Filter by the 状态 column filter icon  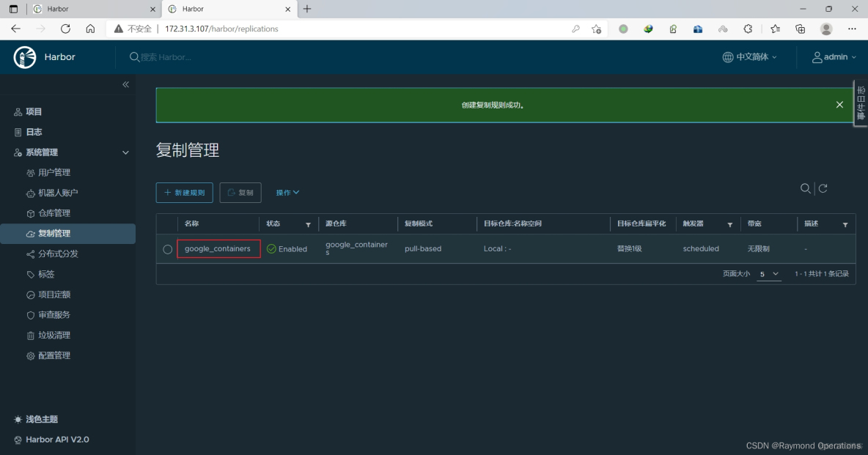pos(308,224)
